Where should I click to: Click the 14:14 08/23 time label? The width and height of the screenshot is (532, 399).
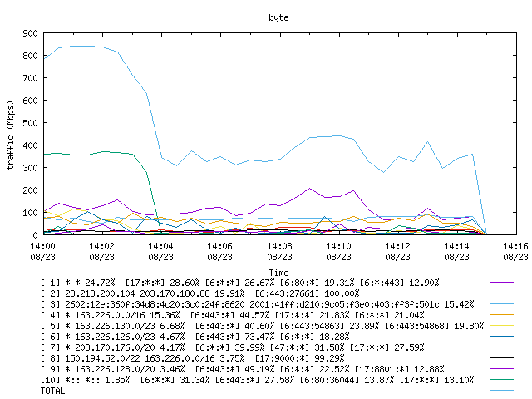pyautogui.click(x=456, y=251)
